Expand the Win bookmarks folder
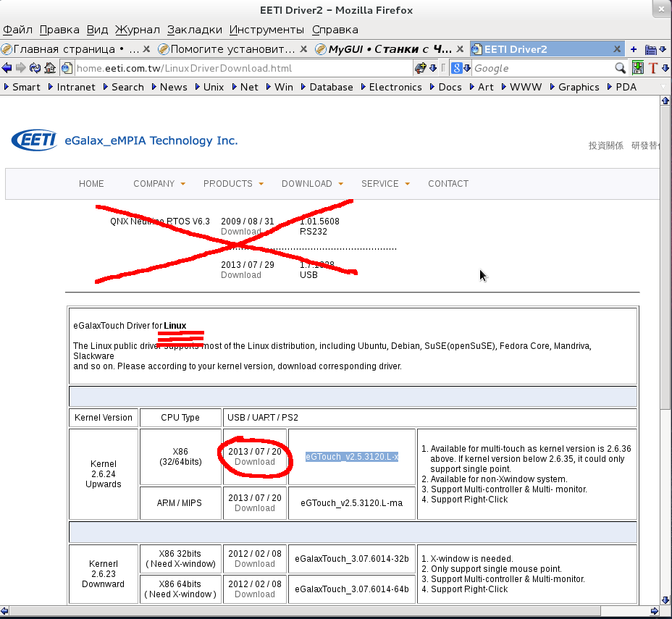Screen dimensions: 672x619 pos(280,87)
